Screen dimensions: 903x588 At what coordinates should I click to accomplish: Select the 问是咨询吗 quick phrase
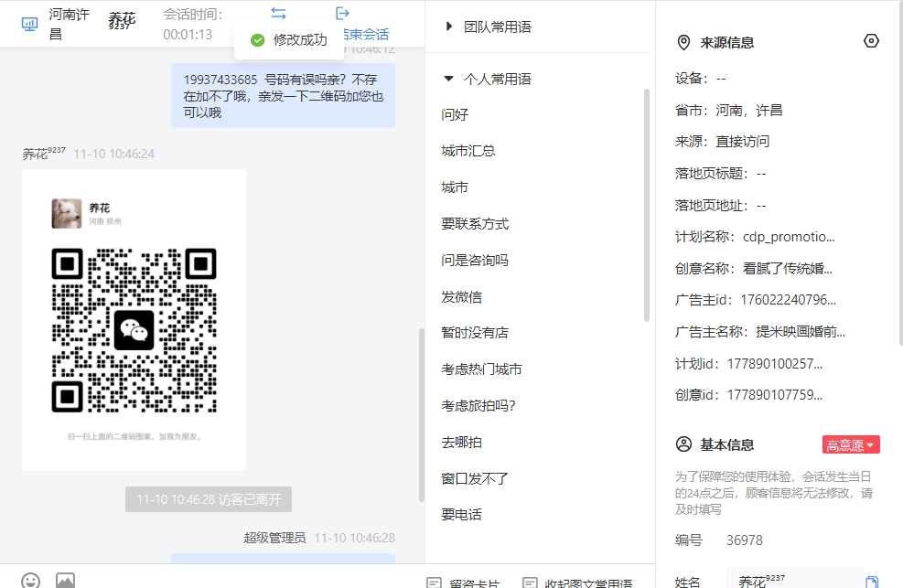click(475, 260)
